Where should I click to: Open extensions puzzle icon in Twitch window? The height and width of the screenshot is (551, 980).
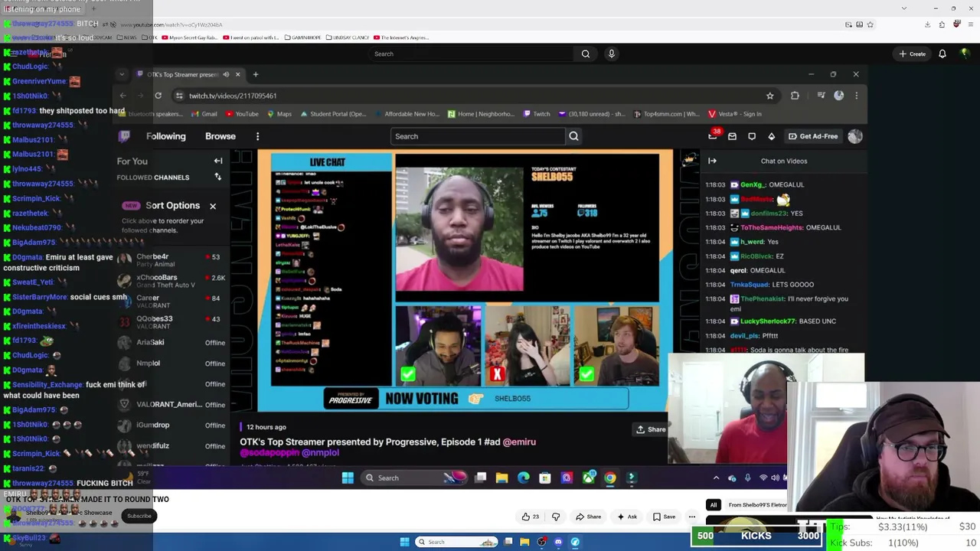(x=795, y=96)
